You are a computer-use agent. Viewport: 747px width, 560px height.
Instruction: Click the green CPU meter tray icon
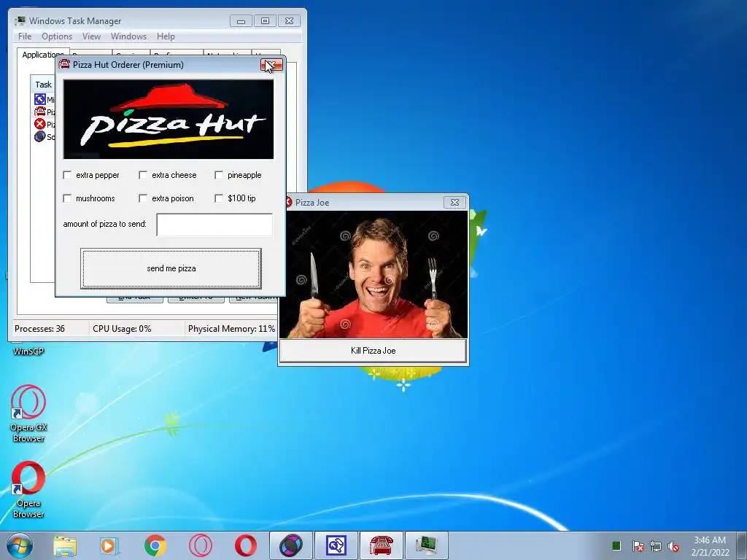pos(616,545)
